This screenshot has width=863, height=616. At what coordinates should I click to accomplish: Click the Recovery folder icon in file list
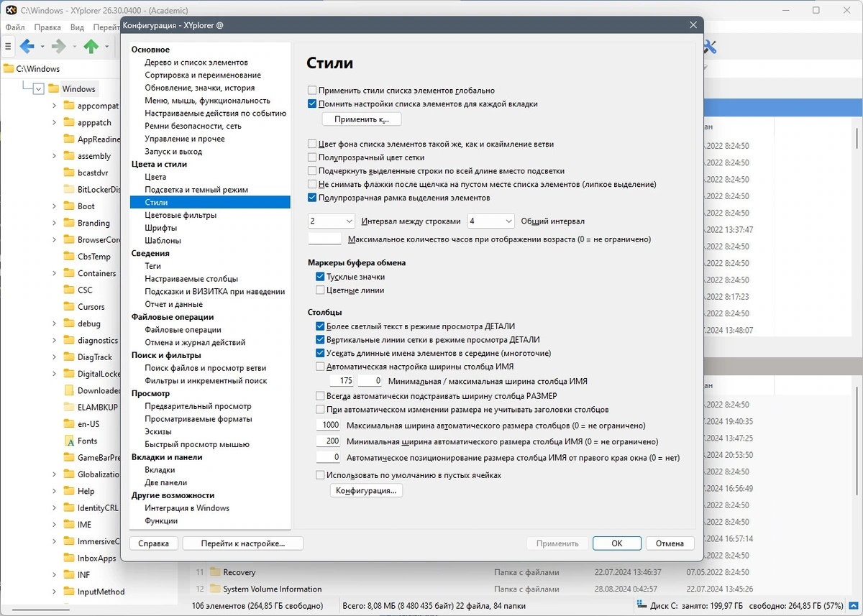coord(215,572)
